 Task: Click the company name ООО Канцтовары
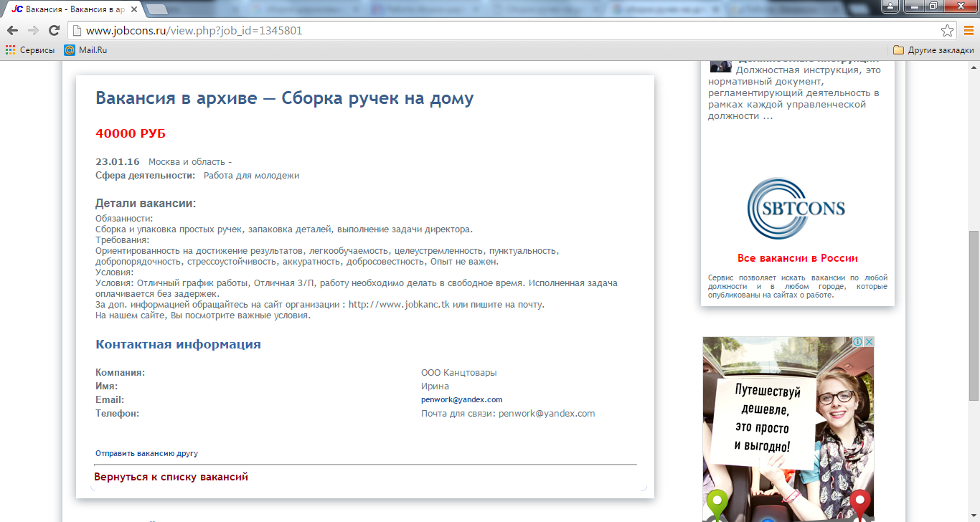458,373
